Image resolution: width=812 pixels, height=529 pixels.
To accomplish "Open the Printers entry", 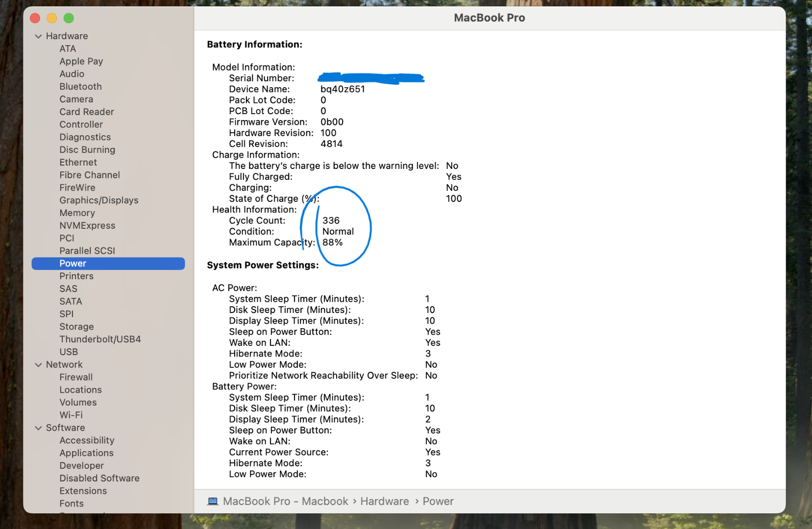I will pyautogui.click(x=76, y=276).
